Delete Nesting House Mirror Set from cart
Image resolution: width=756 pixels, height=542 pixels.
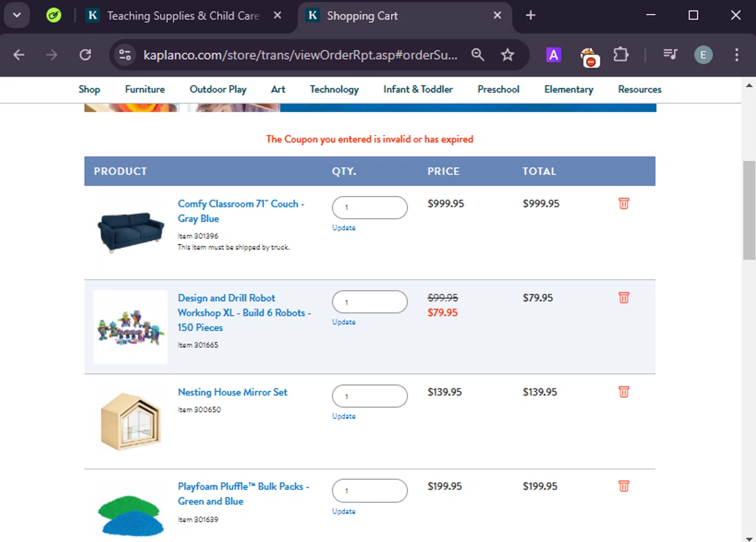(623, 392)
